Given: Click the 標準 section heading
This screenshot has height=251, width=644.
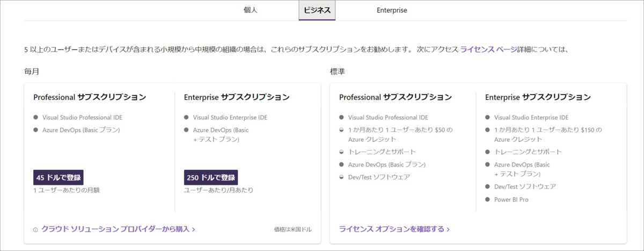Looking at the screenshot, I should coord(338,71).
